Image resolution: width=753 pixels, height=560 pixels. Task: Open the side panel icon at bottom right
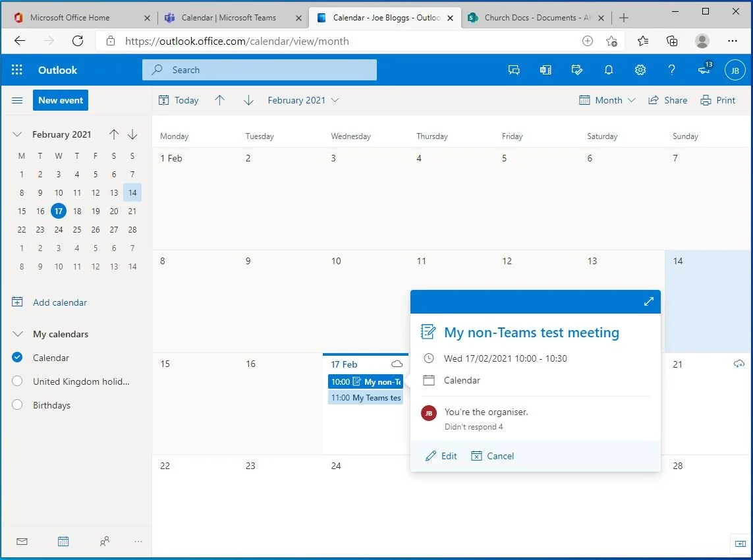click(x=740, y=544)
